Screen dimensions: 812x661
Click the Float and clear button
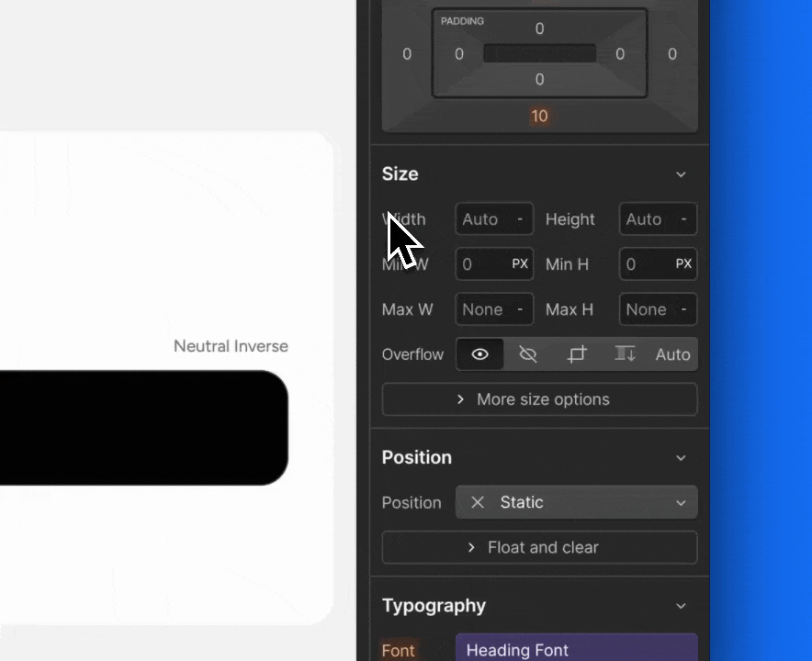pyautogui.click(x=539, y=547)
